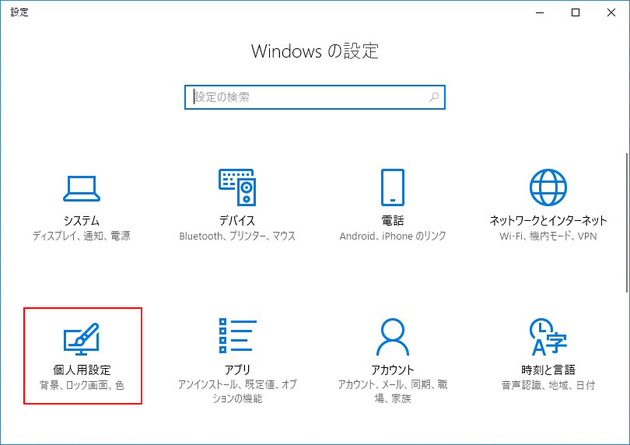Click the 個人用設定 label
This screenshot has height=445, width=630.
click(82, 370)
